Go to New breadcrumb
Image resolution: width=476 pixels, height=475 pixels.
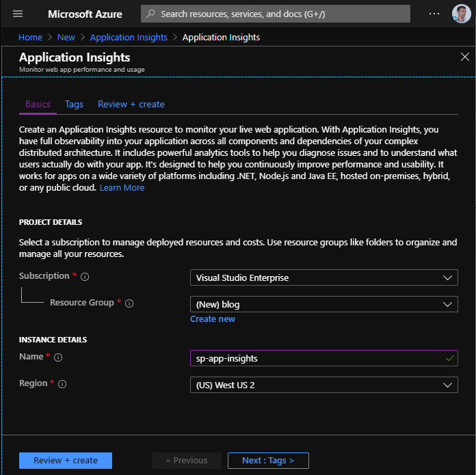click(66, 38)
